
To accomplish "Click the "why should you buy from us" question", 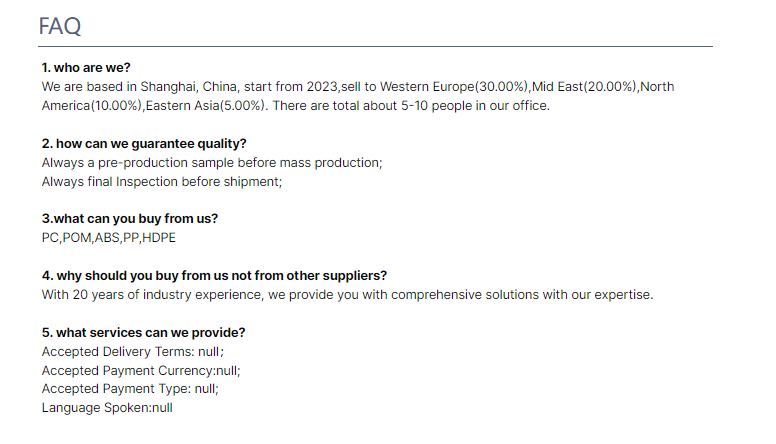I will (x=214, y=275).
